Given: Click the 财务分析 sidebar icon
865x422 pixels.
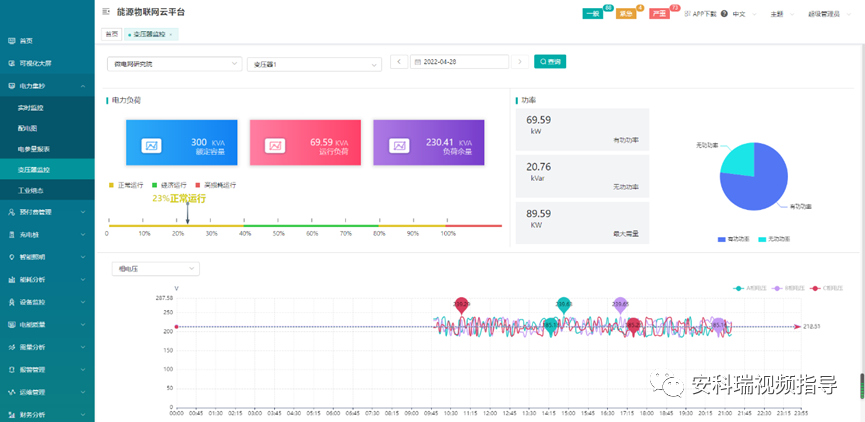Looking at the screenshot, I should tap(12, 414).
